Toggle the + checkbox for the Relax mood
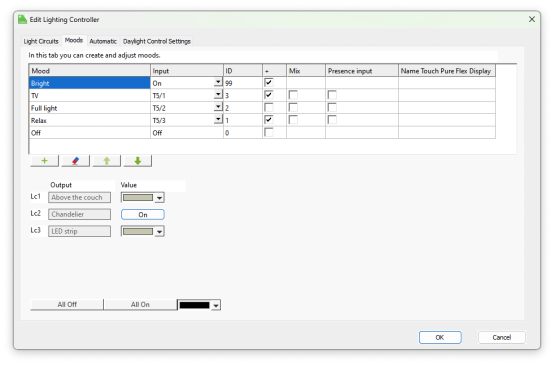The image size is (554, 366). pos(269,120)
